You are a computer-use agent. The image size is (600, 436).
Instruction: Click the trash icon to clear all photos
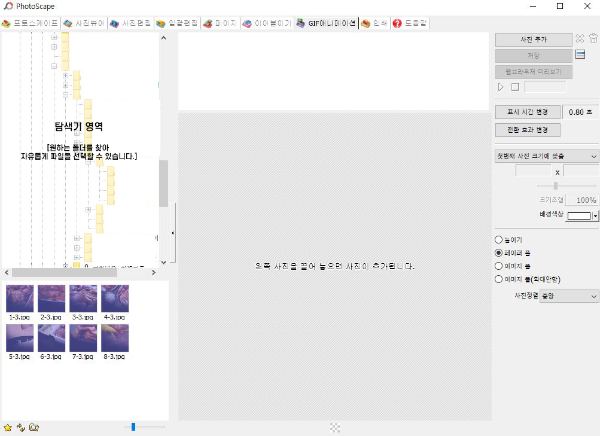point(593,38)
